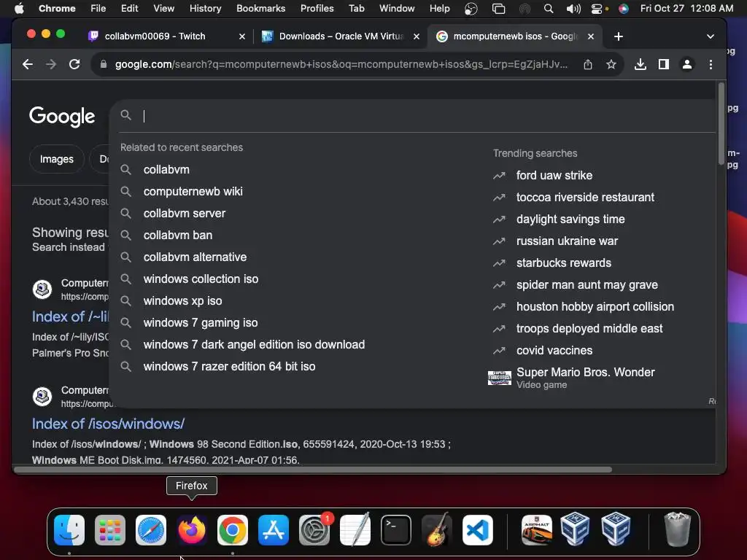The height and width of the screenshot is (560, 747).
Task: Click the Chrome address bar URL
Action: coord(341,64)
